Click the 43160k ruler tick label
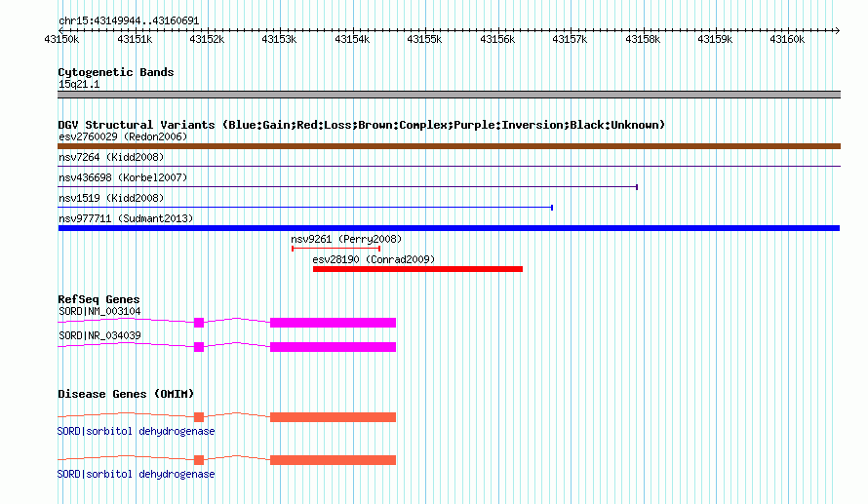Screen dimensions: 868x504 (787, 39)
